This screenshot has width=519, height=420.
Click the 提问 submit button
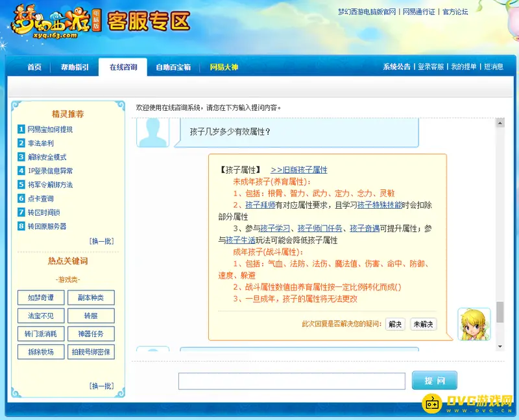click(435, 380)
